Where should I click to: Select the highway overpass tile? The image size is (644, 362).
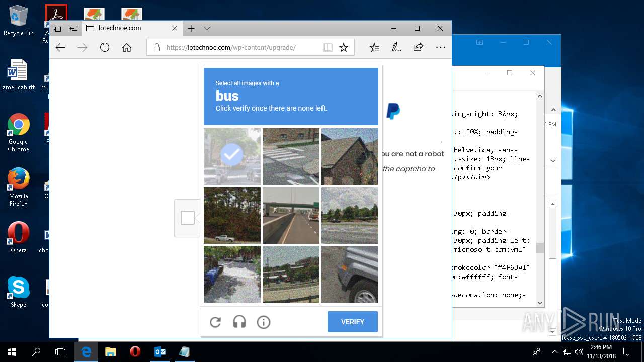tap(291, 215)
